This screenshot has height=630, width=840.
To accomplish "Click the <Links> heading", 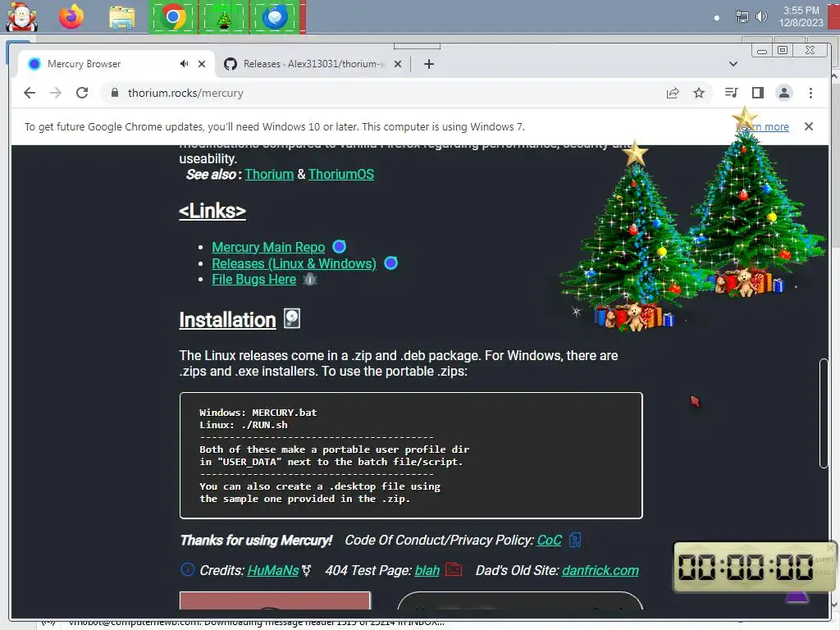I will coord(212,211).
